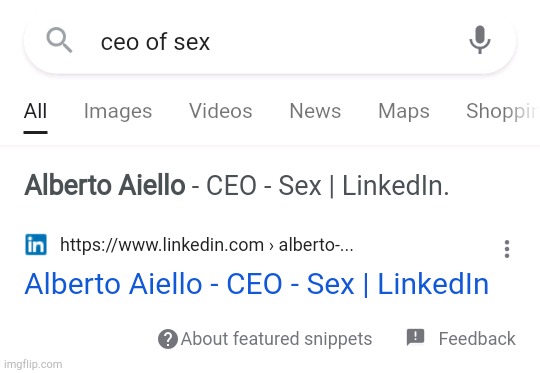This screenshot has height=373, width=540.
Task: Tap the microphone voice search icon
Action: 480,40
